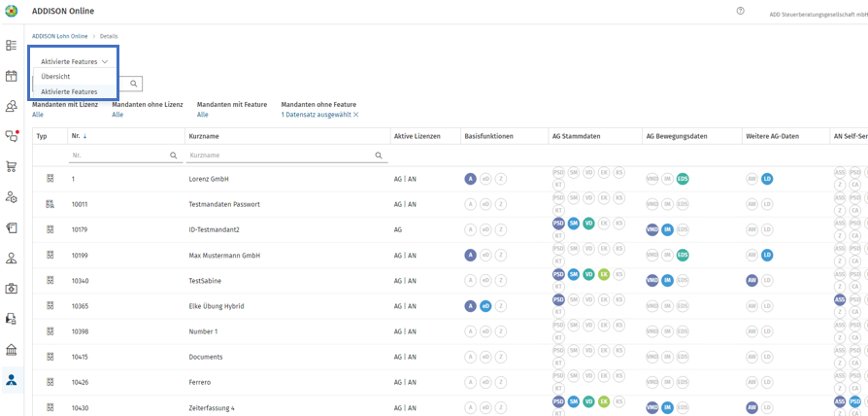Open the checklist overview sidebar icon
Screen dimensions: 868x416
pos(11,46)
